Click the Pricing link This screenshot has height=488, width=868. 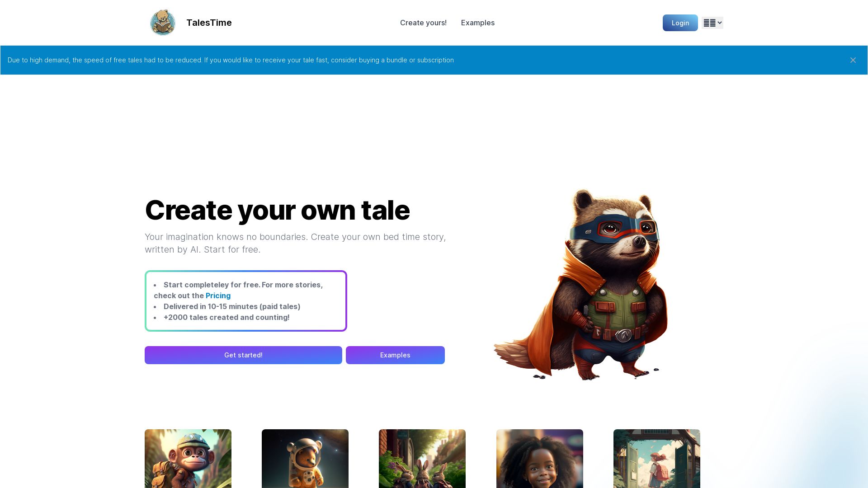point(218,296)
